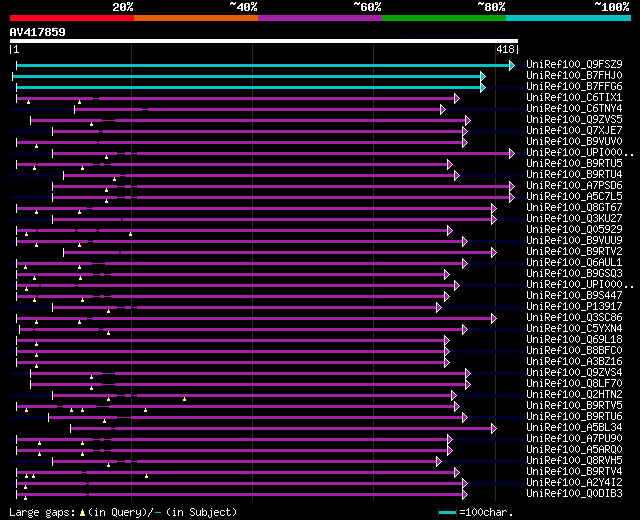Click the red 20% identity color segment
Viewport: 640px width, 520px height.
pos(72,18)
